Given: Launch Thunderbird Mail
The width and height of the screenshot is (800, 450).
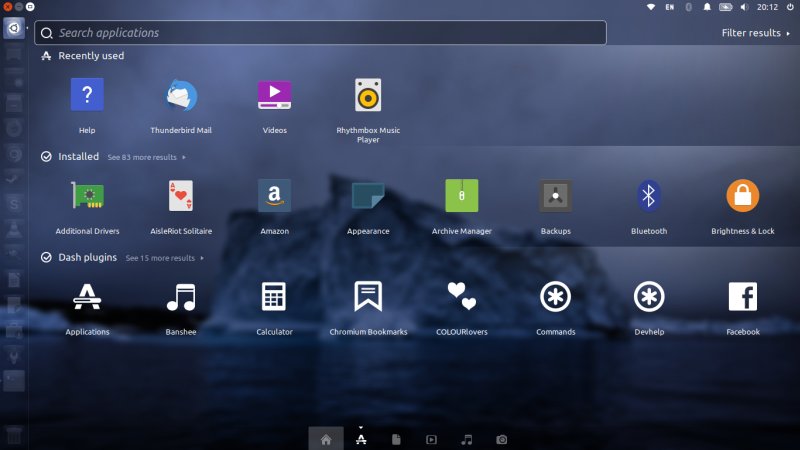Looking at the screenshot, I should [181, 95].
